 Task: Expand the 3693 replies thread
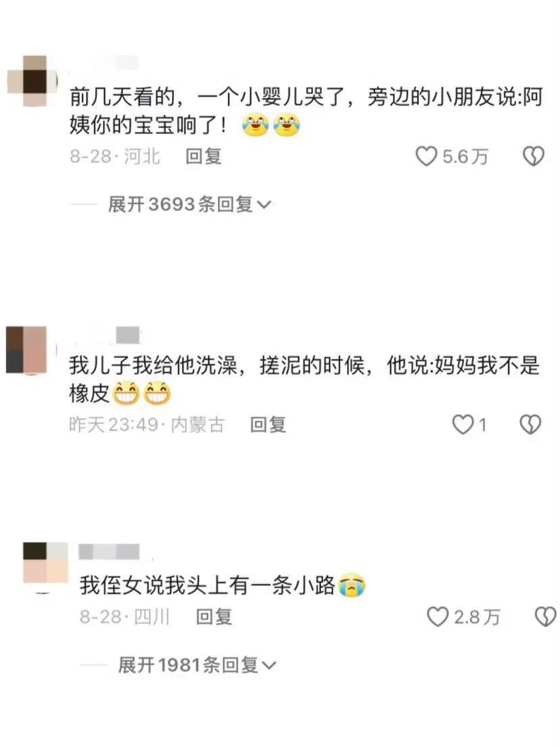(x=189, y=204)
